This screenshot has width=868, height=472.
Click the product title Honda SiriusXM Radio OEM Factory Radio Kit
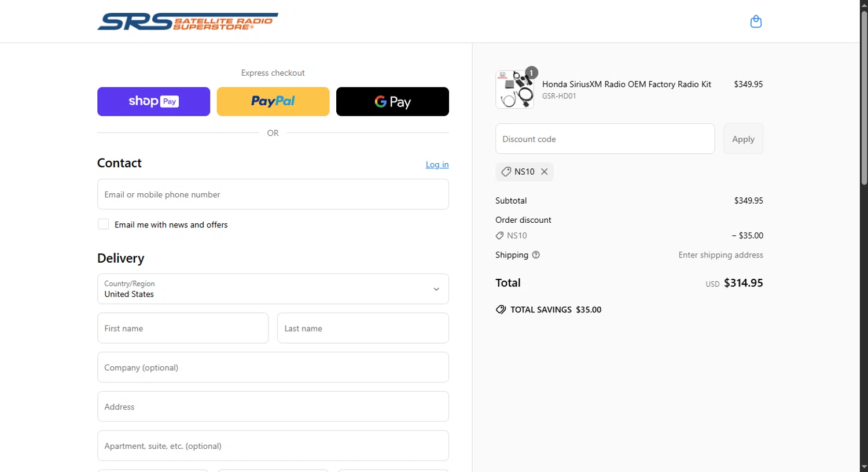tap(627, 84)
